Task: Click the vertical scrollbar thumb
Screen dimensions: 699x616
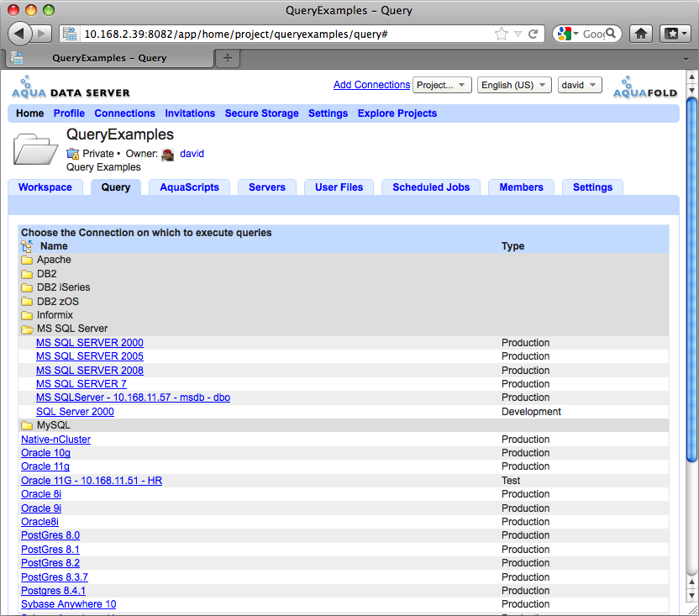Action: point(691,280)
